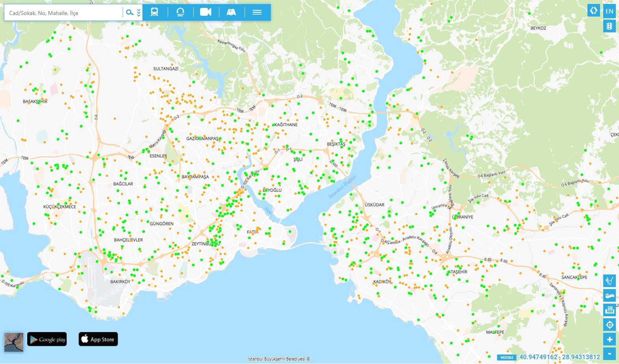Zoom in with the plus button
The height and width of the screenshot is (364, 619).
(610, 339)
